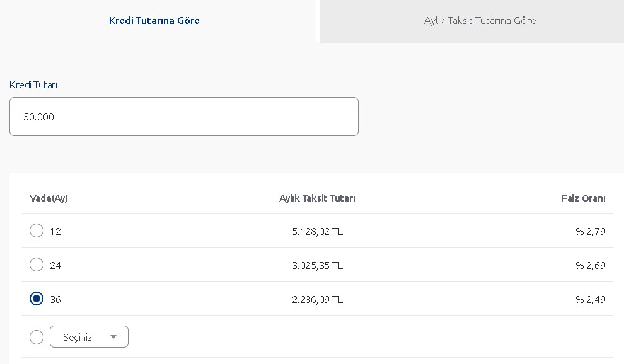The image size is (624, 364).
Task: Click the Kredi Tutarı label
Action: (x=33, y=85)
